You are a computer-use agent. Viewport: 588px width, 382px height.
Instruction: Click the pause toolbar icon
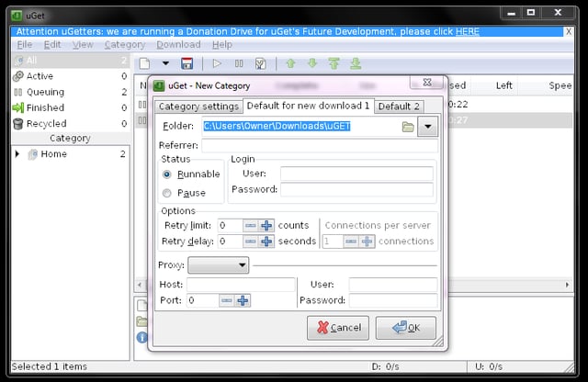pyautogui.click(x=239, y=63)
